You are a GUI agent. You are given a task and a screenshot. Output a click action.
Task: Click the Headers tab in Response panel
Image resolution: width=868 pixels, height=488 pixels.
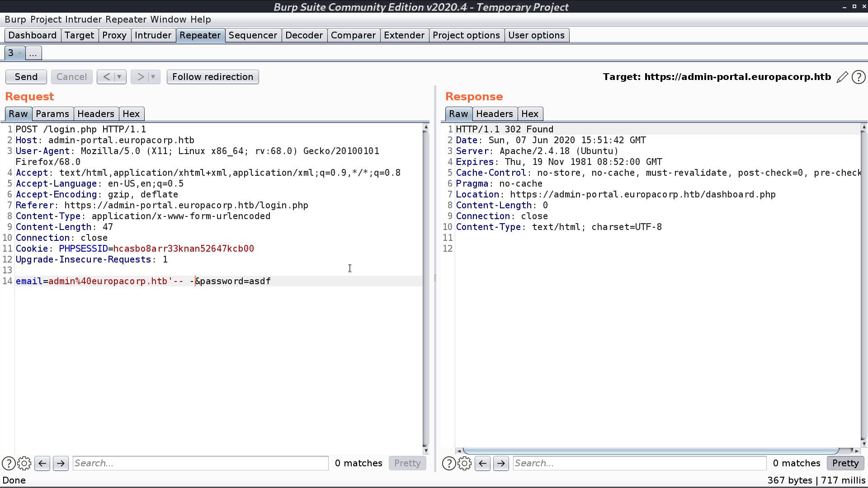(494, 114)
